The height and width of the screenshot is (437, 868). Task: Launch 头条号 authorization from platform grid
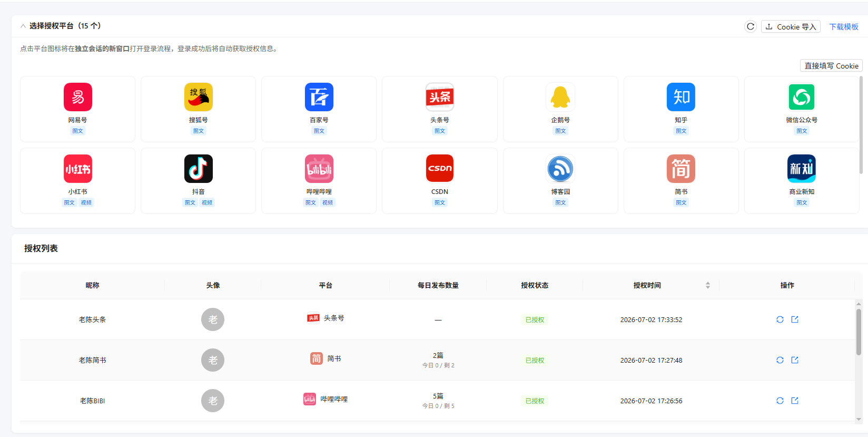(x=440, y=97)
